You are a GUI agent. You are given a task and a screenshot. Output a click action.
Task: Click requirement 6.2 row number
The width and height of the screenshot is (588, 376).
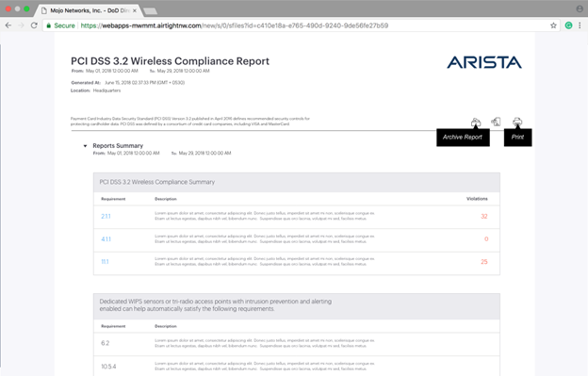click(x=105, y=343)
